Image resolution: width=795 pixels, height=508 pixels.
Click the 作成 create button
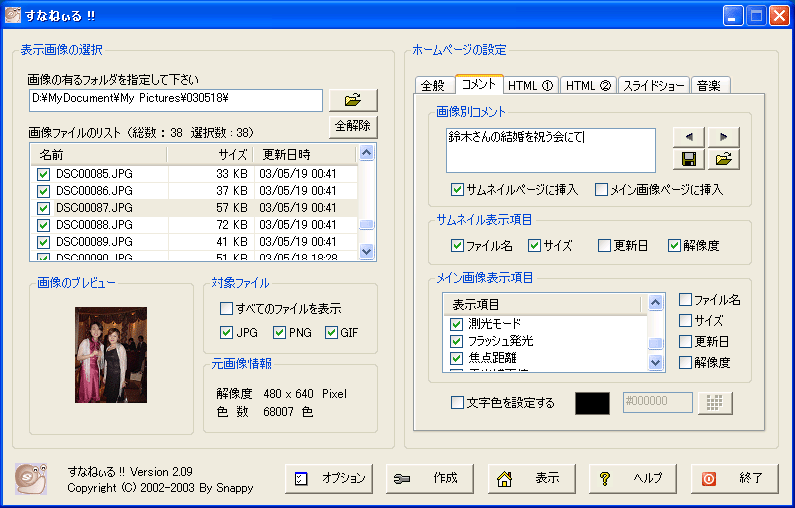point(430,478)
